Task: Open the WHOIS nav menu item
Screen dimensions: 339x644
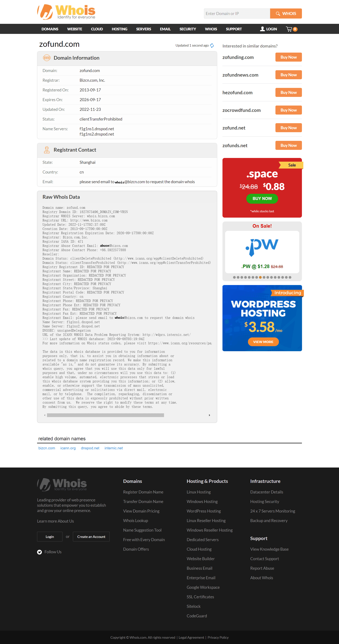Action: point(211,29)
